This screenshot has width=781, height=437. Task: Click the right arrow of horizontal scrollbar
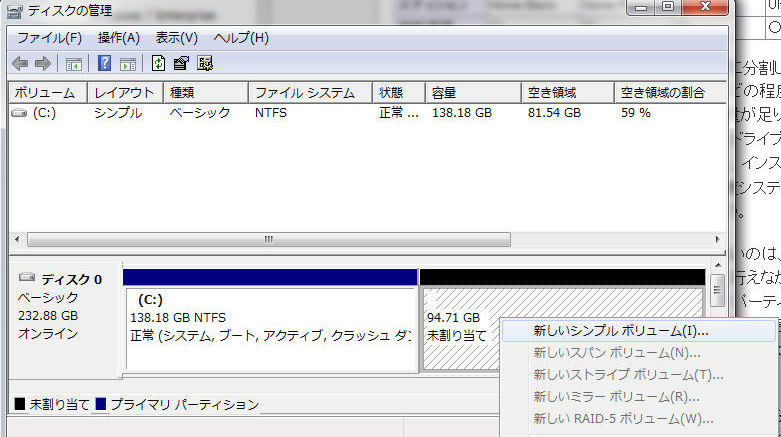717,240
